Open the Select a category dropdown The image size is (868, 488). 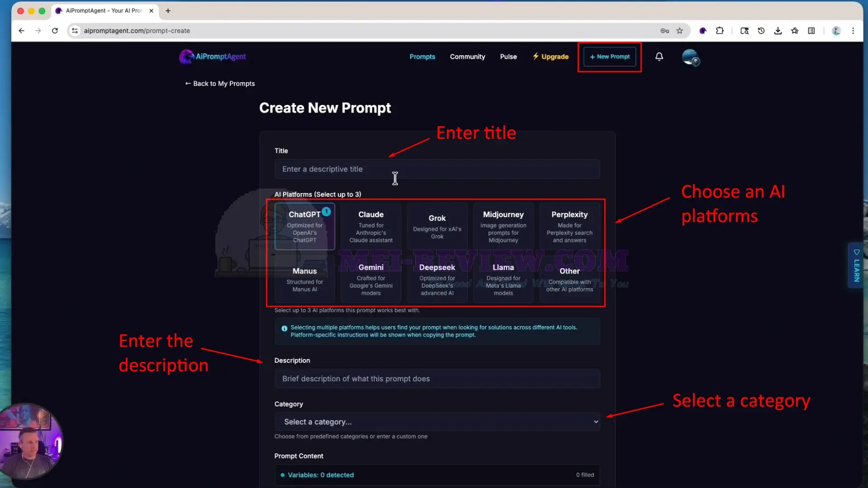tap(437, 422)
